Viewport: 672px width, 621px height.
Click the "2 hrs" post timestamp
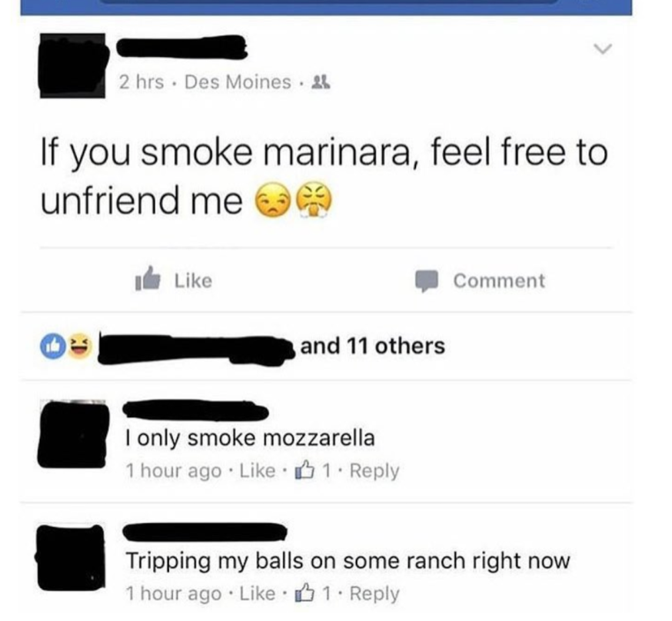pyautogui.click(x=141, y=81)
